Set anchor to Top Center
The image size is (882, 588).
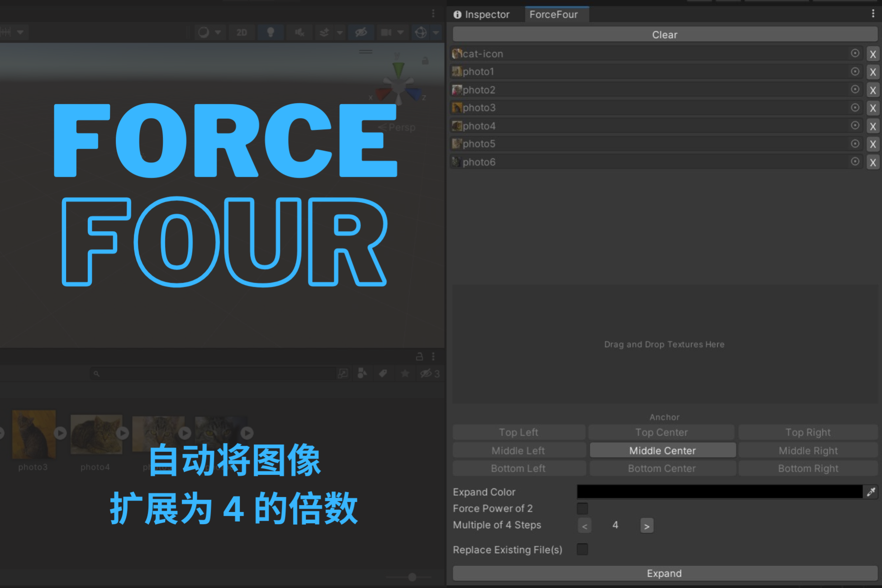pyautogui.click(x=662, y=432)
